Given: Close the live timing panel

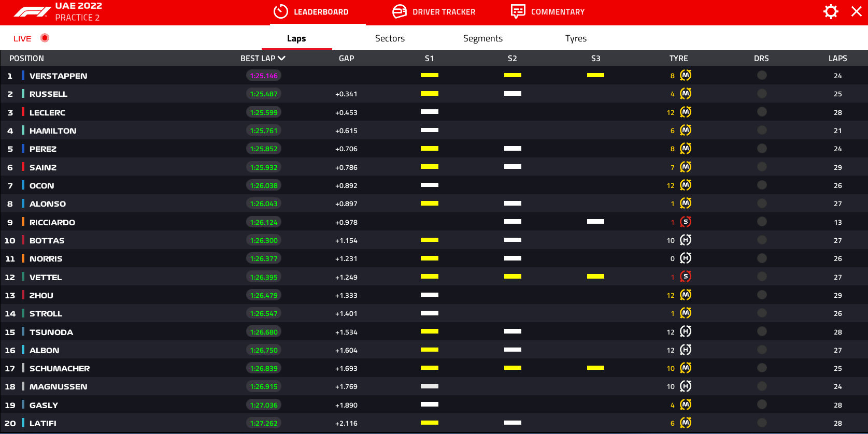Looking at the screenshot, I should [x=857, y=11].
